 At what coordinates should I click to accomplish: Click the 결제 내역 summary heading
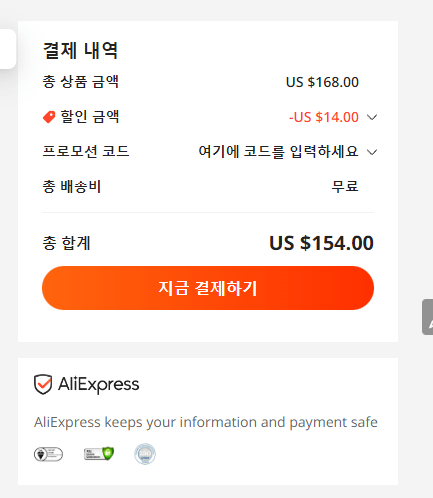[80, 51]
